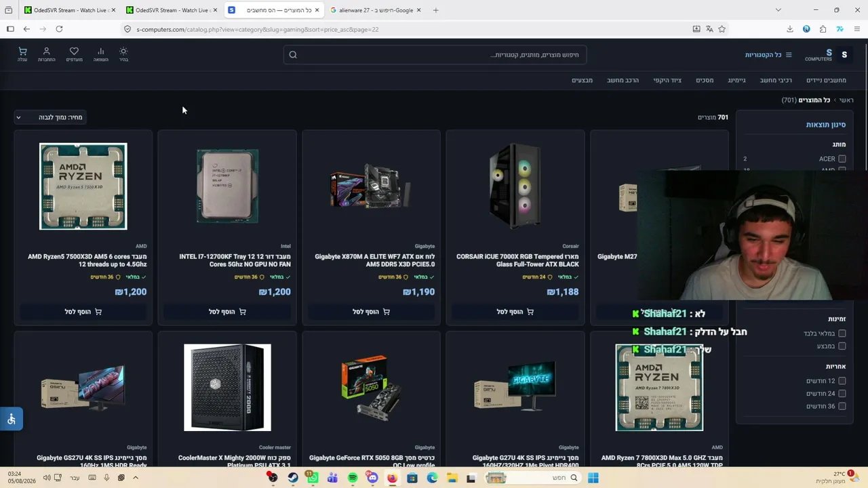Open a new browser tab
868x488 pixels.
(435, 10)
